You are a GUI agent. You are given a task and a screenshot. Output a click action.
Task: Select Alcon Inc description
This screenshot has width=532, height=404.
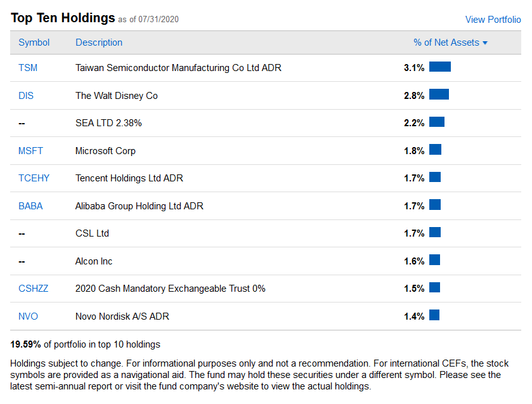click(x=94, y=261)
